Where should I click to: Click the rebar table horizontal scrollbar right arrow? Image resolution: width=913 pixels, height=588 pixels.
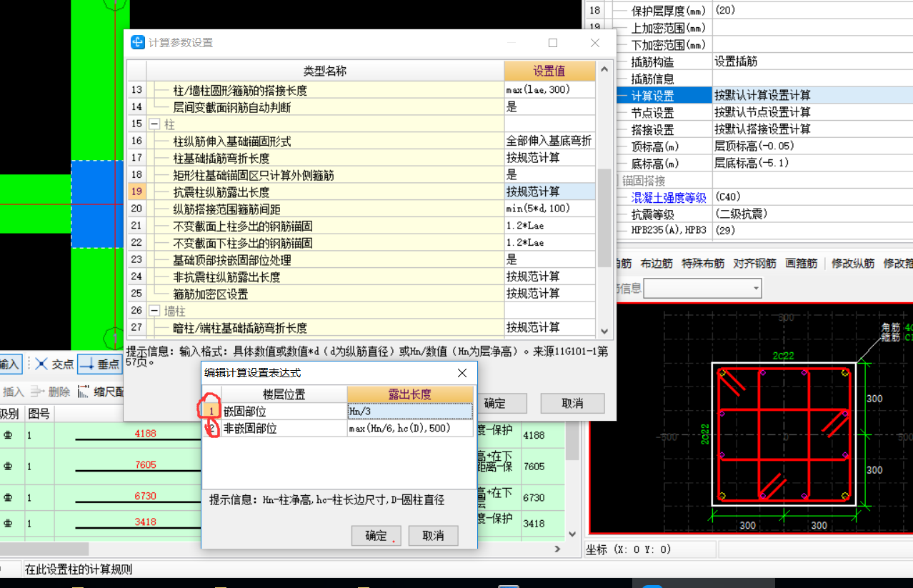(x=559, y=549)
